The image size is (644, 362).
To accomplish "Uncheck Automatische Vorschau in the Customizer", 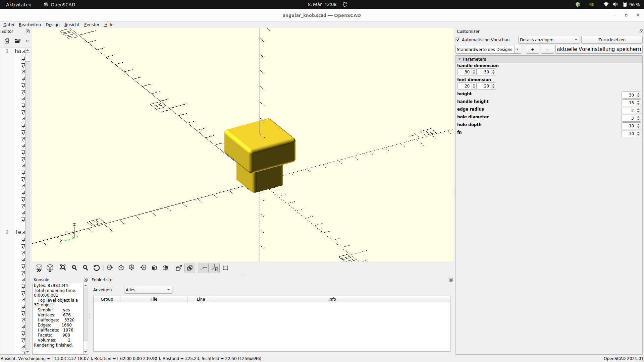I will pos(458,40).
